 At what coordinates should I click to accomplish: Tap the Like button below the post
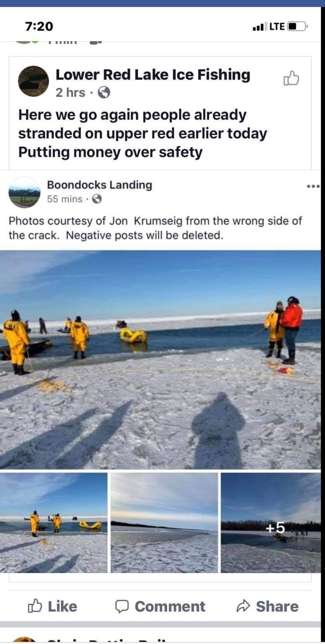[52, 606]
